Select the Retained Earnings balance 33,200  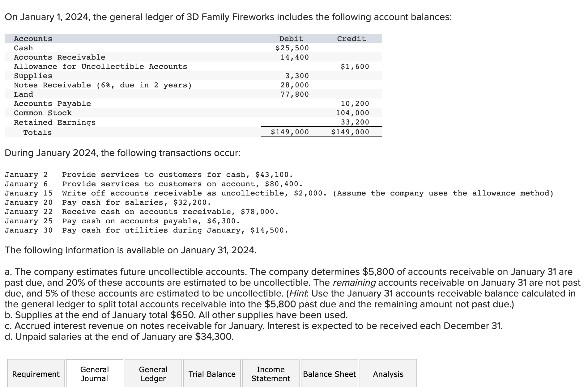coord(355,122)
